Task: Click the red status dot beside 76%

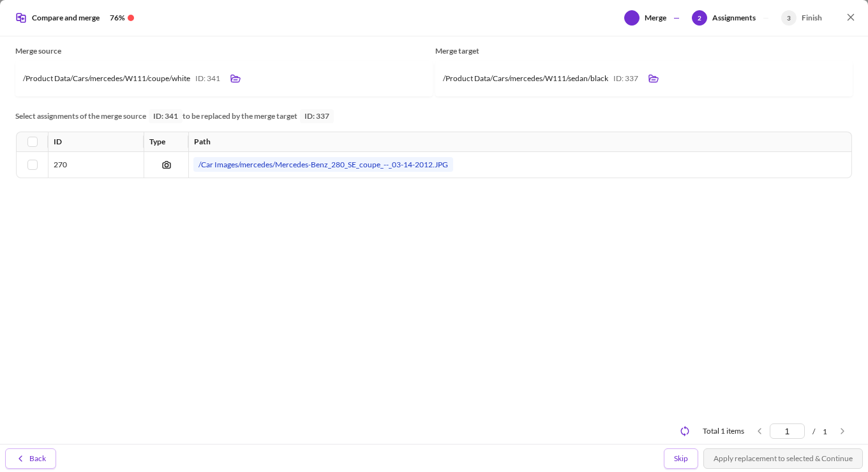Action: click(x=131, y=18)
